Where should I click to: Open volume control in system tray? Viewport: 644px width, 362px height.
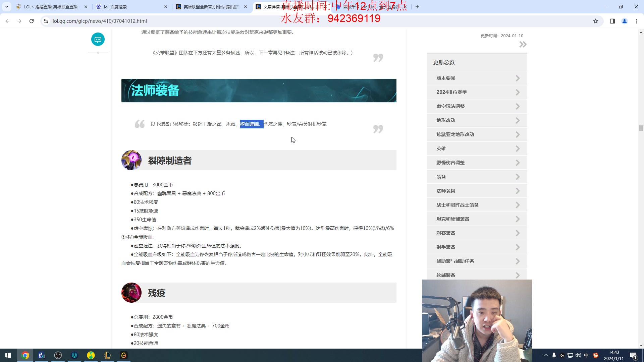[578, 355]
